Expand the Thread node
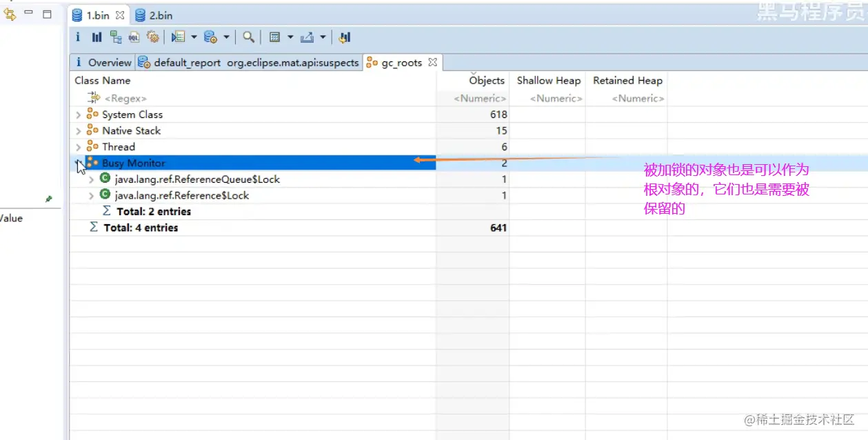This screenshot has width=868, height=440. coord(78,147)
